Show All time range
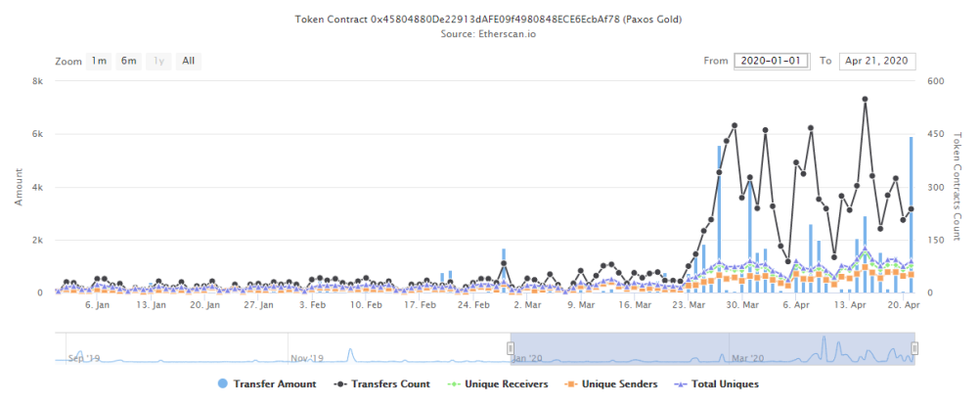980x406 pixels. coord(188,61)
